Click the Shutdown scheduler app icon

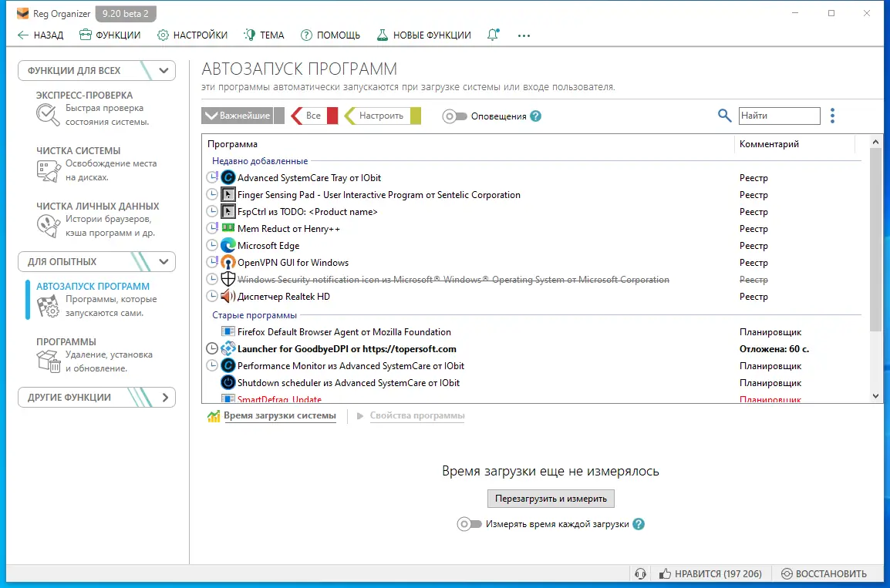tap(228, 382)
